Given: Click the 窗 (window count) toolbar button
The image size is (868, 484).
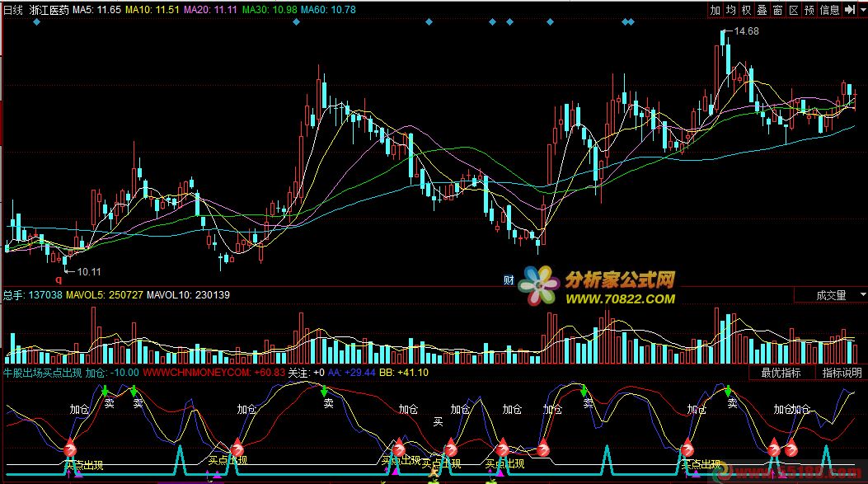Looking at the screenshot, I should (778, 10).
